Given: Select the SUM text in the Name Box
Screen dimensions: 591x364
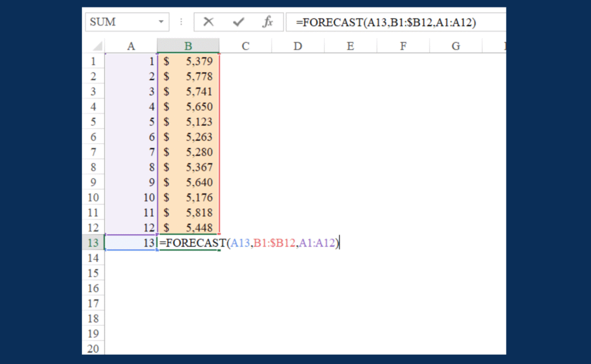Looking at the screenshot, I should (x=104, y=21).
